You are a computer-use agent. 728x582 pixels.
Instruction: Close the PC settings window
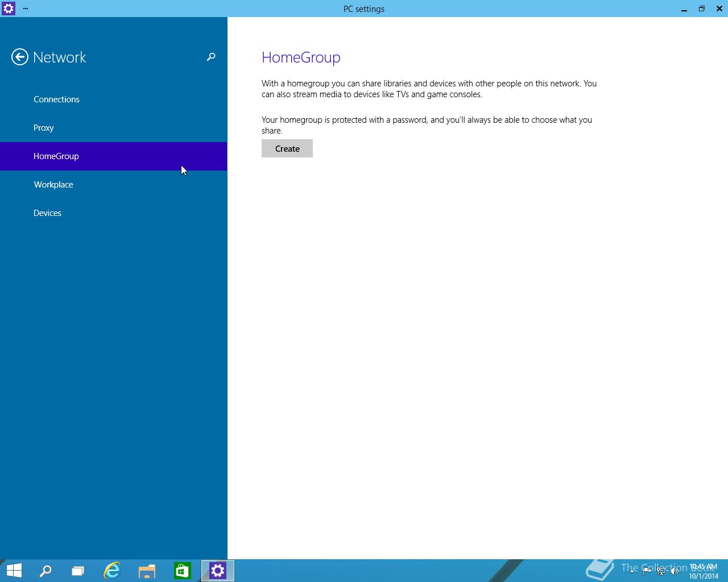(x=719, y=9)
